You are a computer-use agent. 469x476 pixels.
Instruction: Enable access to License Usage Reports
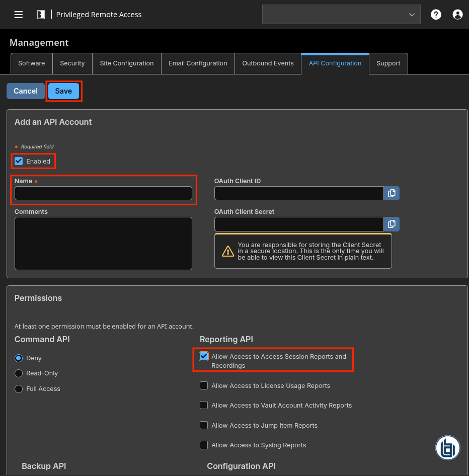[204, 385]
